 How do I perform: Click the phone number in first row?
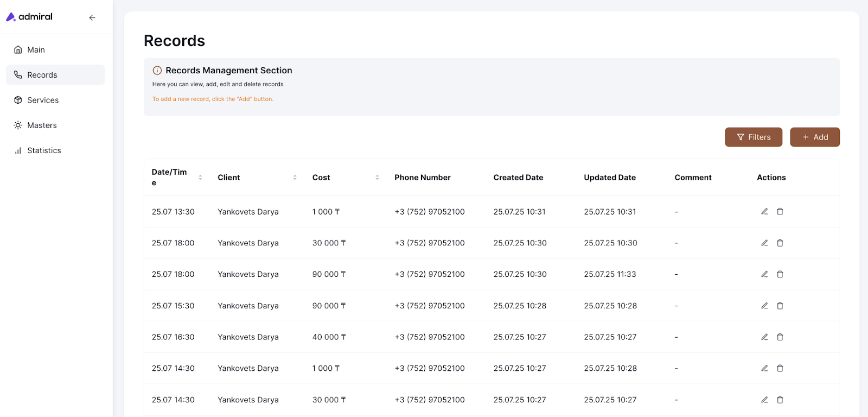(x=429, y=212)
